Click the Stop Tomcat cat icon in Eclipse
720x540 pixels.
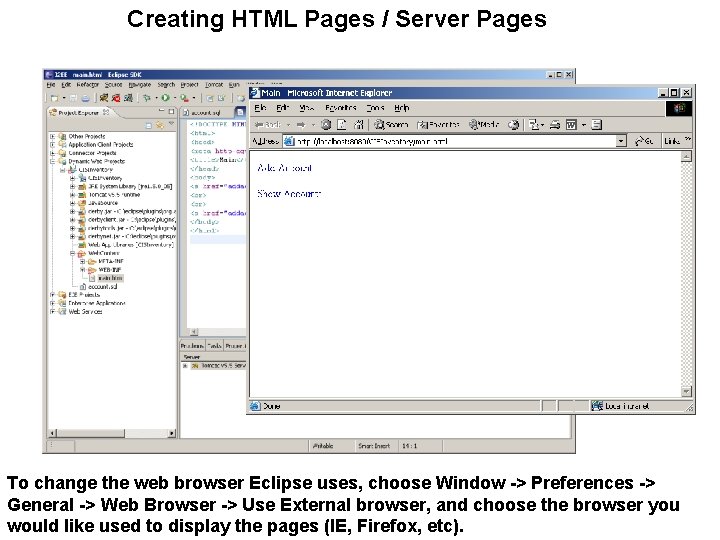(116, 98)
